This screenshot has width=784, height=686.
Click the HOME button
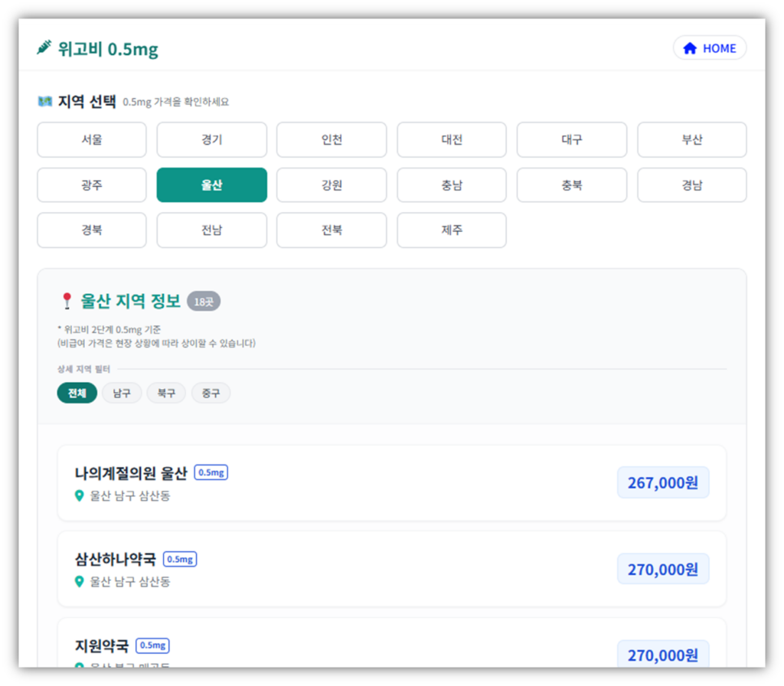point(710,47)
